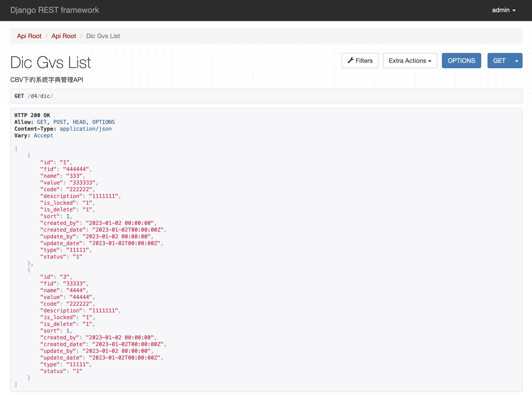Click the GET /d4/dic/ request line

coord(34,96)
